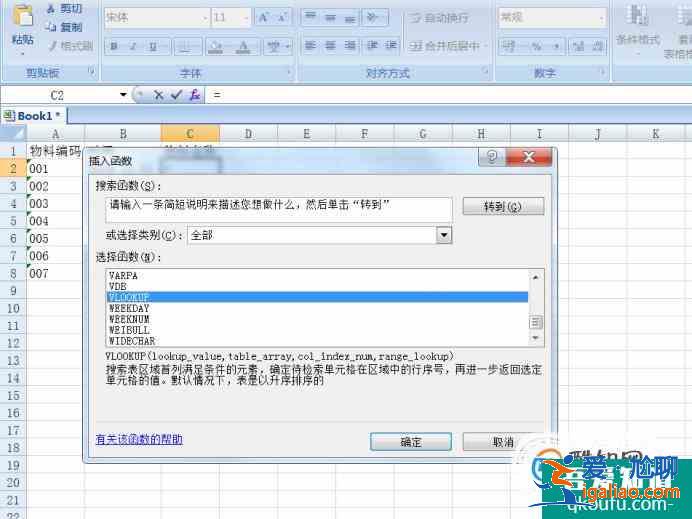Click the center text horizontally icon

(x=330, y=45)
